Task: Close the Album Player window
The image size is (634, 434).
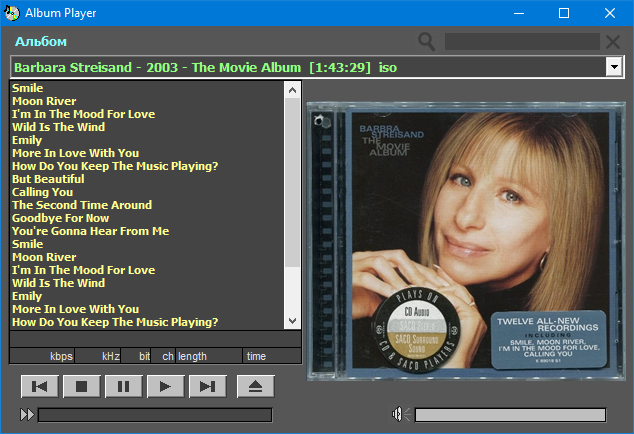Action: point(610,13)
